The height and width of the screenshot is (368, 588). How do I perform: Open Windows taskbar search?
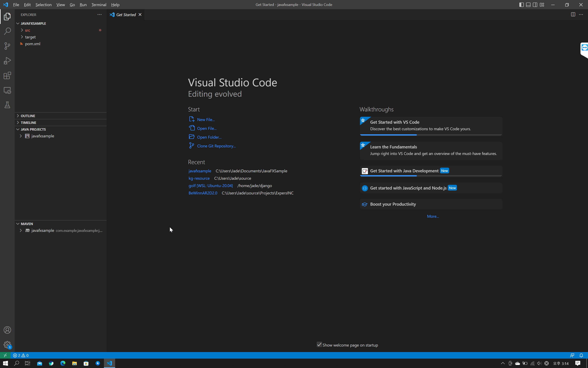17,363
